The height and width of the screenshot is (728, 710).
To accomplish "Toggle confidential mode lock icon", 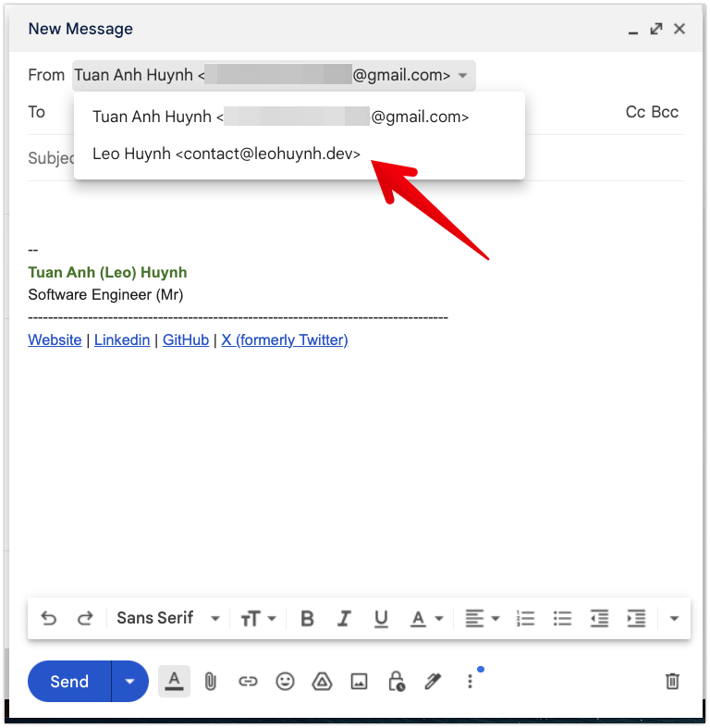I will [397, 682].
